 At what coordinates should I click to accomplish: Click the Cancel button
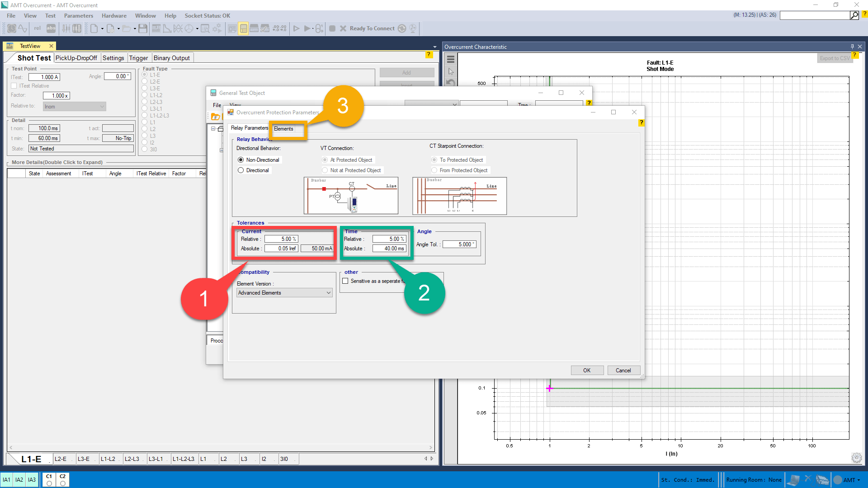(623, 371)
